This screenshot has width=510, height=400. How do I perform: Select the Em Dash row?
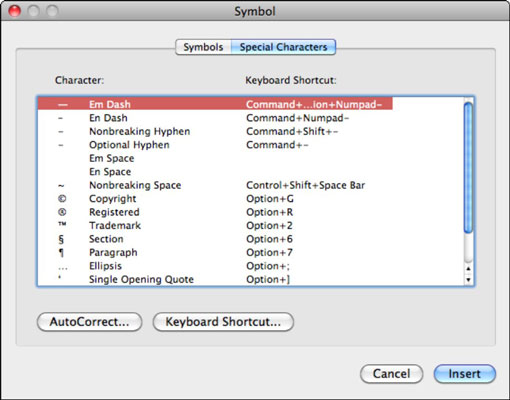click(215, 104)
